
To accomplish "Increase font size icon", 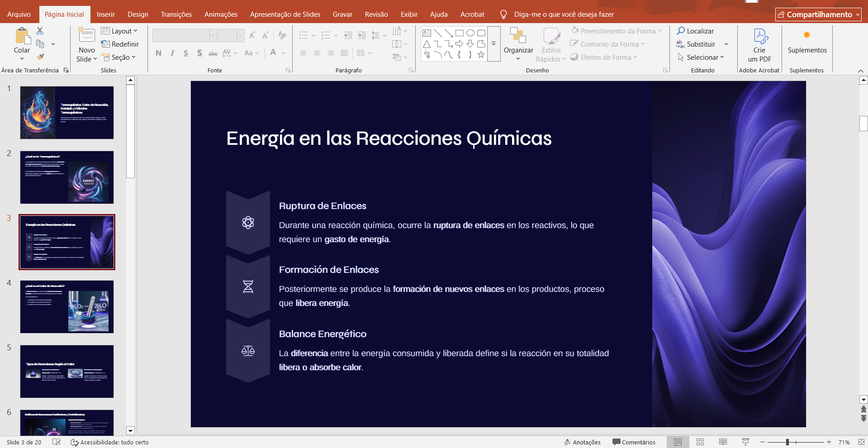I will click(252, 35).
